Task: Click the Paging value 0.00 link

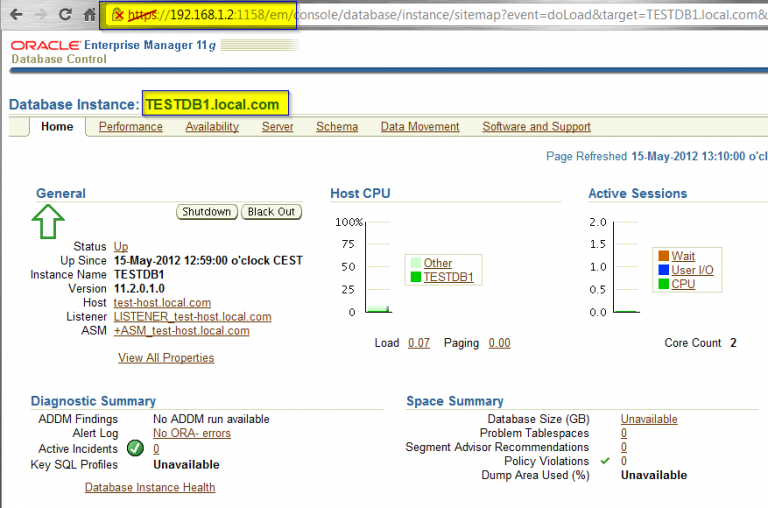Action: click(x=500, y=343)
